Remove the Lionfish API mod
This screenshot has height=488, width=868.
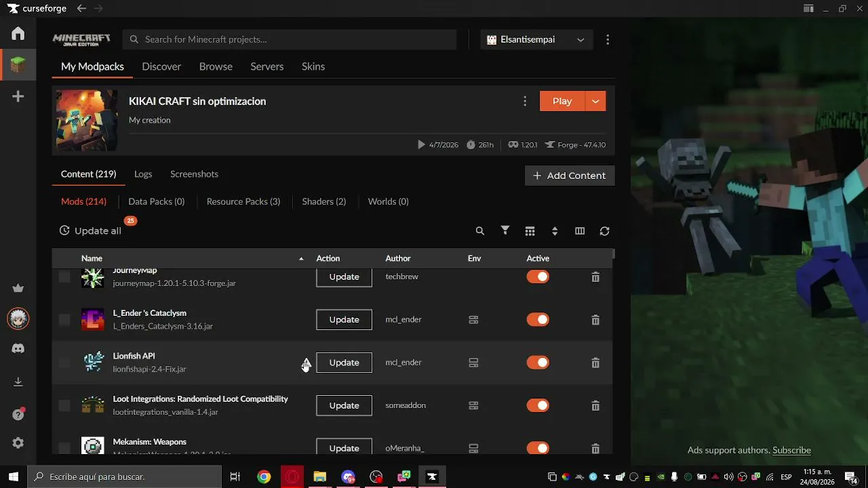(595, 363)
